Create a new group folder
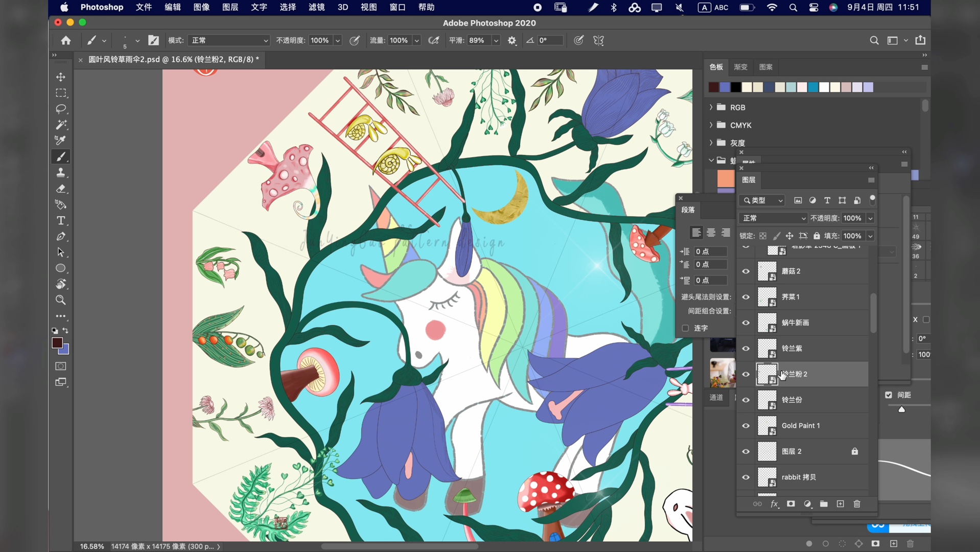Viewport: 980px width, 552px height. pyautogui.click(x=824, y=504)
